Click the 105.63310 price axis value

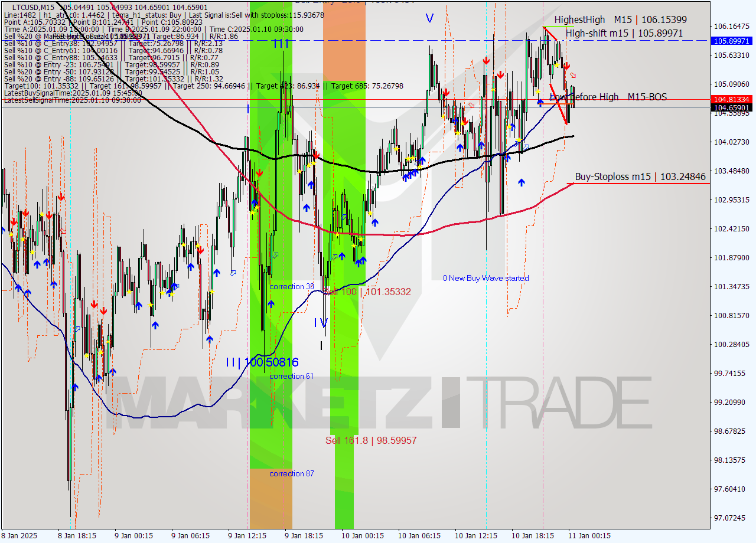[732, 55]
